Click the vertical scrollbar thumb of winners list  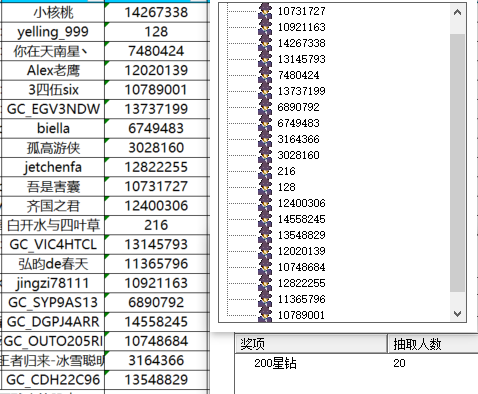point(457,163)
